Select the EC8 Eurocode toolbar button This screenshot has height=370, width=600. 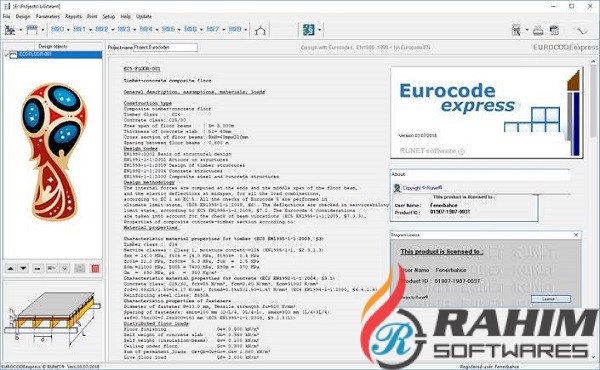[235, 29]
